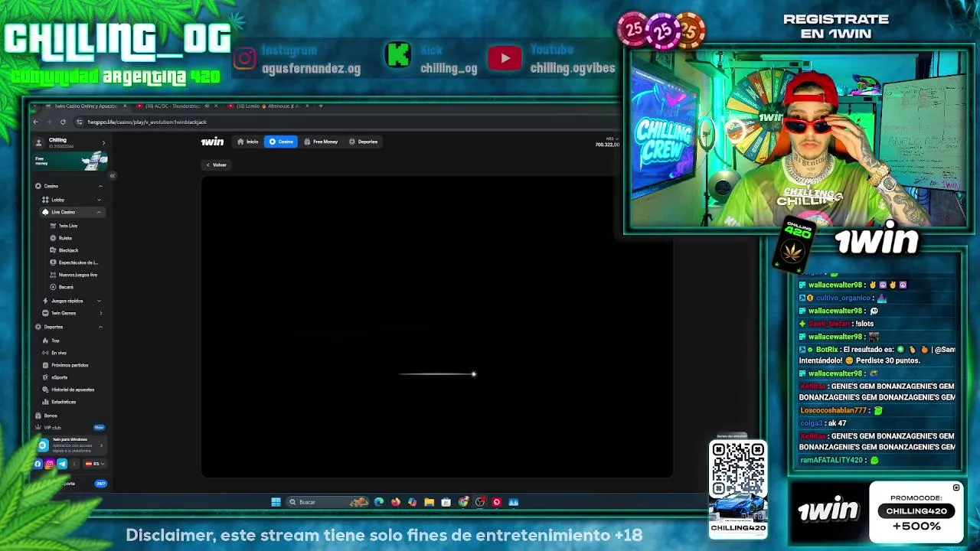Click the account balance 700.322,00
980x551 pixels.
pos(607,144)
